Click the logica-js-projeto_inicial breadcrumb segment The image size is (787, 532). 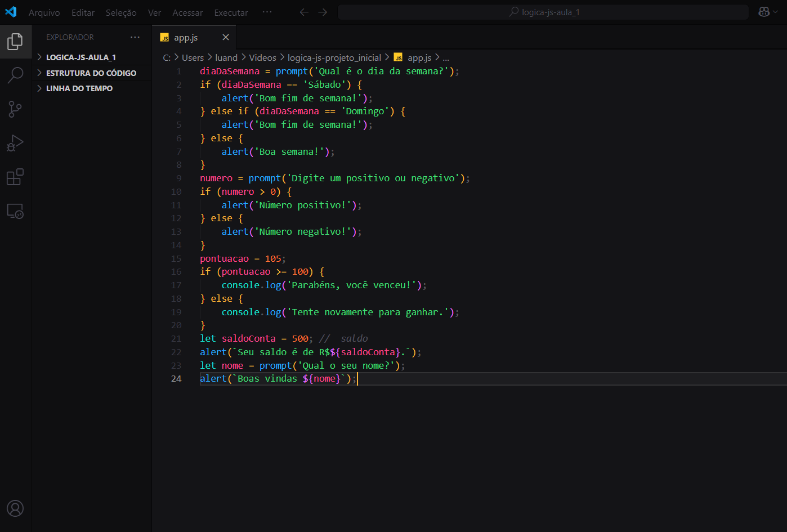pos(334,57)
